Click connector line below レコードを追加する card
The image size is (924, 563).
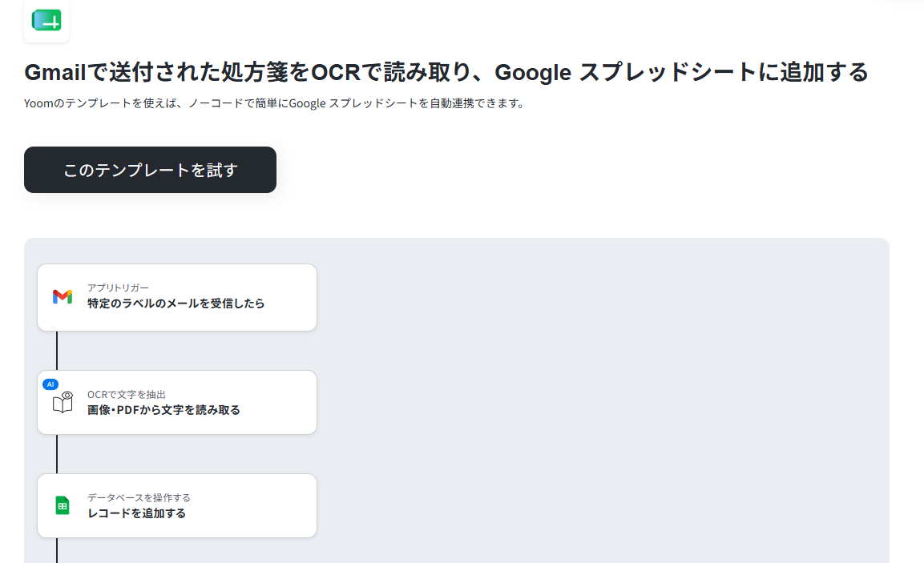tap(57, 550)
